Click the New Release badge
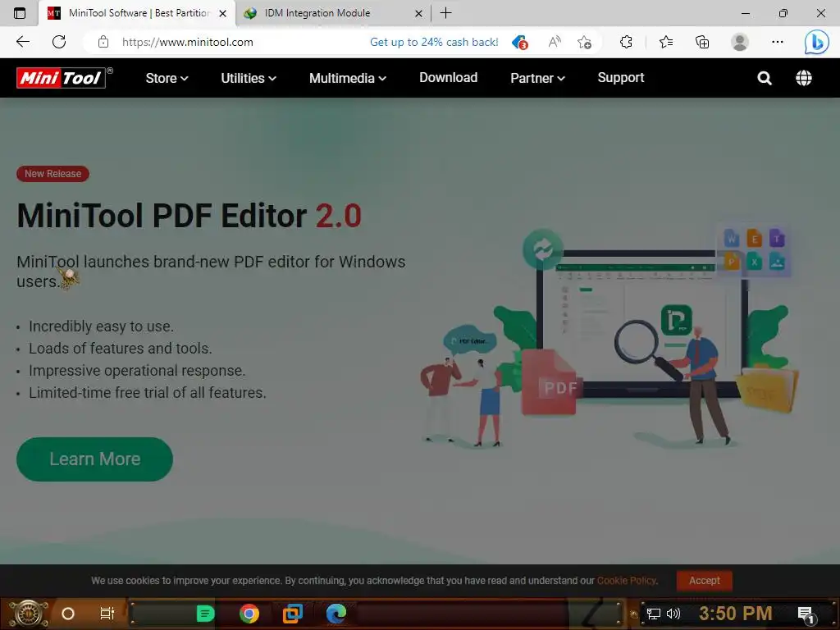Screen dimensions: 840x630 52,174
